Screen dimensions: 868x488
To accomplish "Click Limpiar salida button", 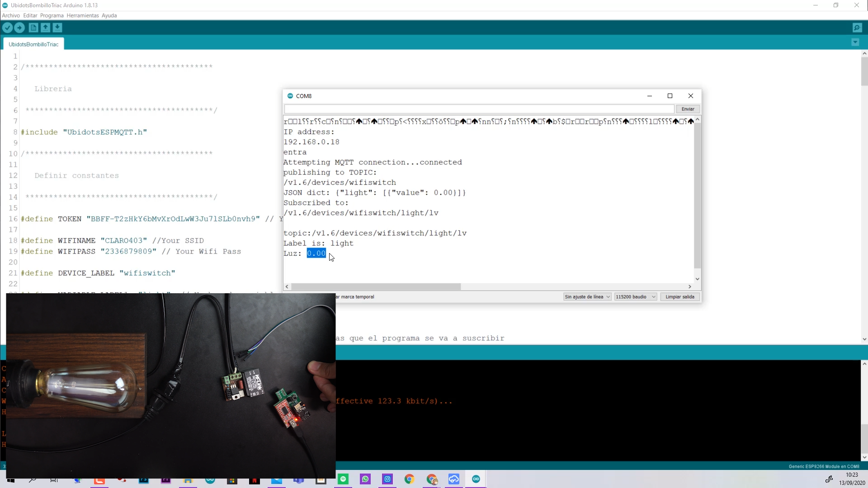I will coord(679,297).
